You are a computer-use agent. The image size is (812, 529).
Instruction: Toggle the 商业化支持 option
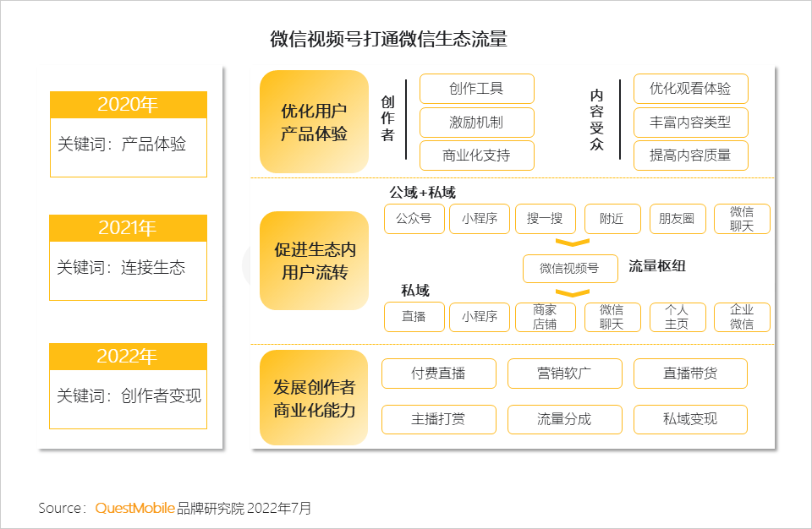click(x=476, y=155)
